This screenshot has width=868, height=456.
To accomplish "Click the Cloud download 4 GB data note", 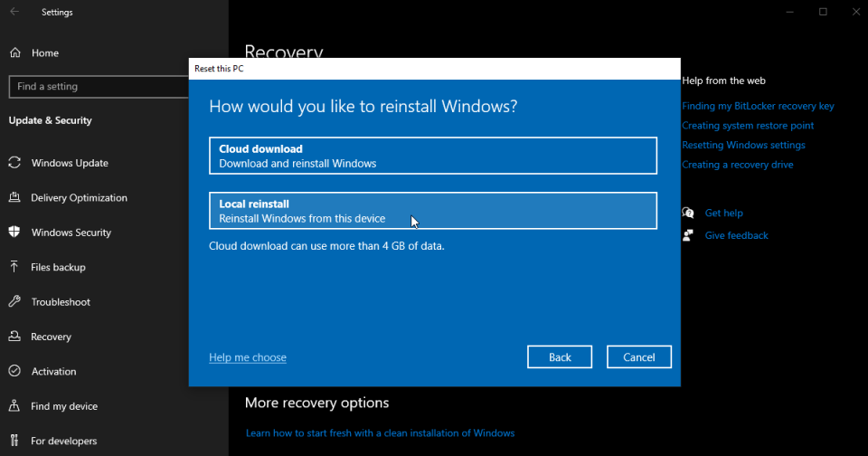I will [326, 245].
